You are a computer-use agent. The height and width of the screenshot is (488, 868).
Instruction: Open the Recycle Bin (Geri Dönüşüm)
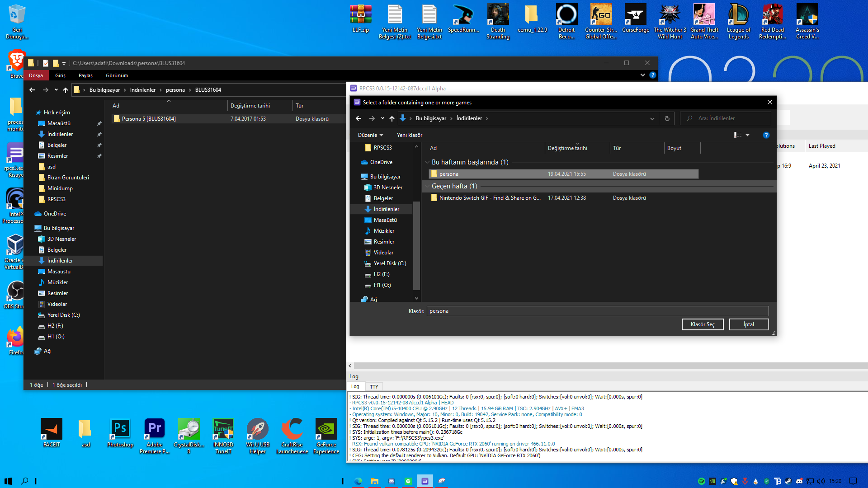(x=17, y=21)
